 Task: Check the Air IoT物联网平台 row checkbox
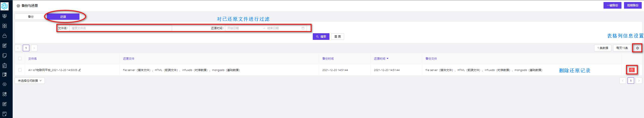pyautogui.click(x=20, y=70)
